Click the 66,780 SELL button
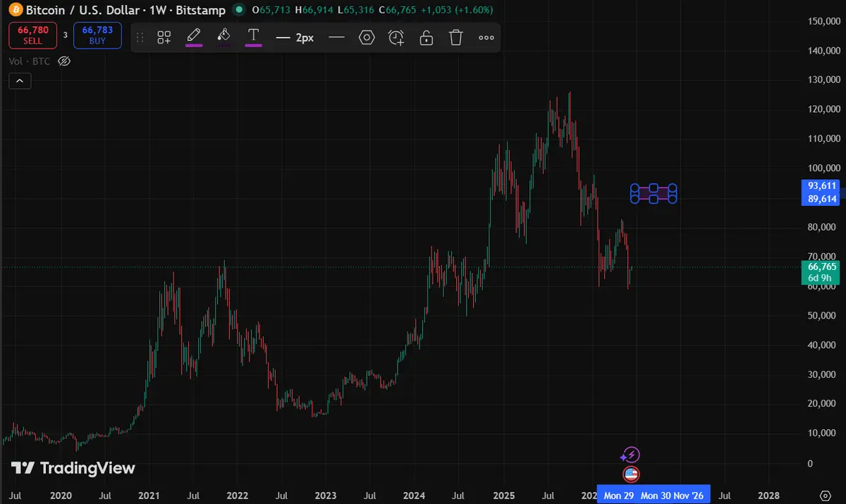Viewport: 846px width, 504px height. [32, 35]
